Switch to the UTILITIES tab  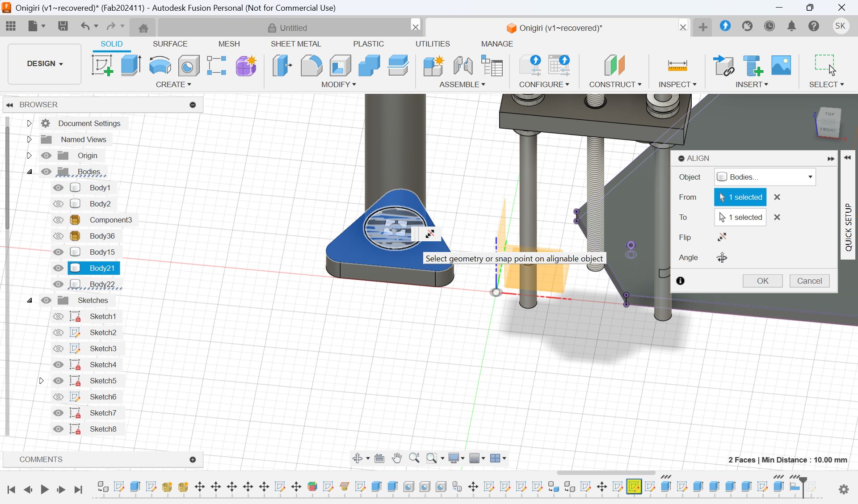(x=433, y=44)
